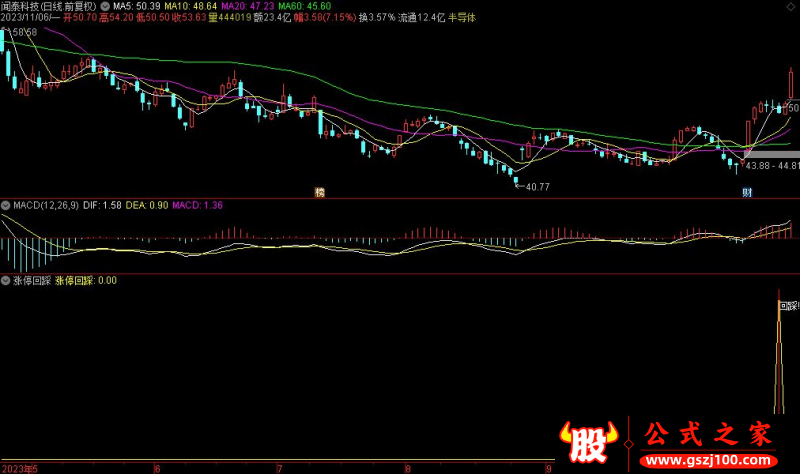Viewport: 800px width, 474px height.
Task: Click the opening price 开50.70
Action: point(80,17)
